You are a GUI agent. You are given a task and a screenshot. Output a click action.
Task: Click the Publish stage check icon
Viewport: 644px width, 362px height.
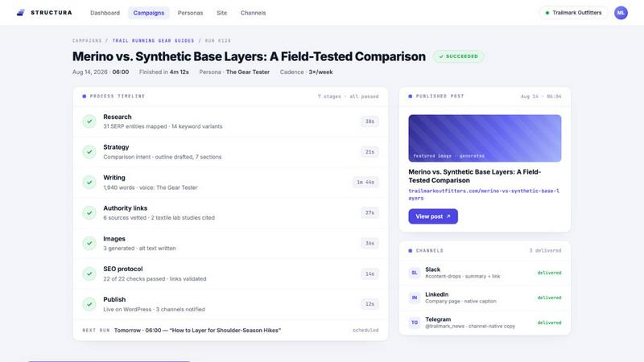(x=89, y=304)
